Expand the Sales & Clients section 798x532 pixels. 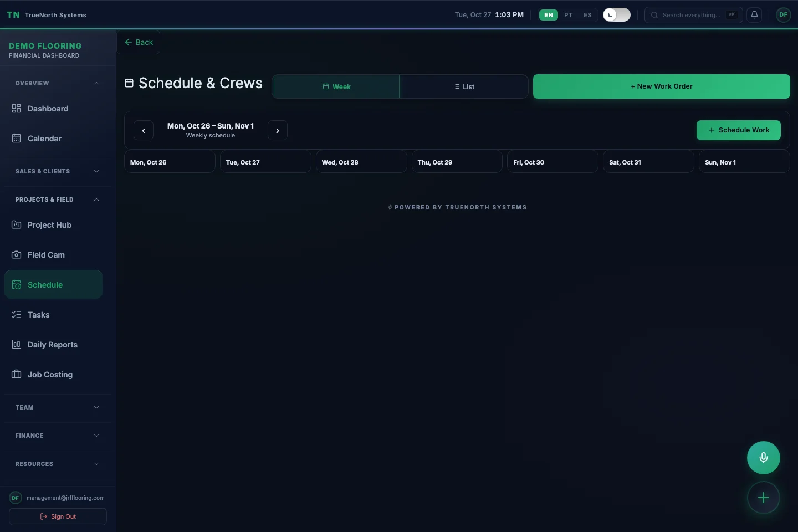[x=58, y=171]
